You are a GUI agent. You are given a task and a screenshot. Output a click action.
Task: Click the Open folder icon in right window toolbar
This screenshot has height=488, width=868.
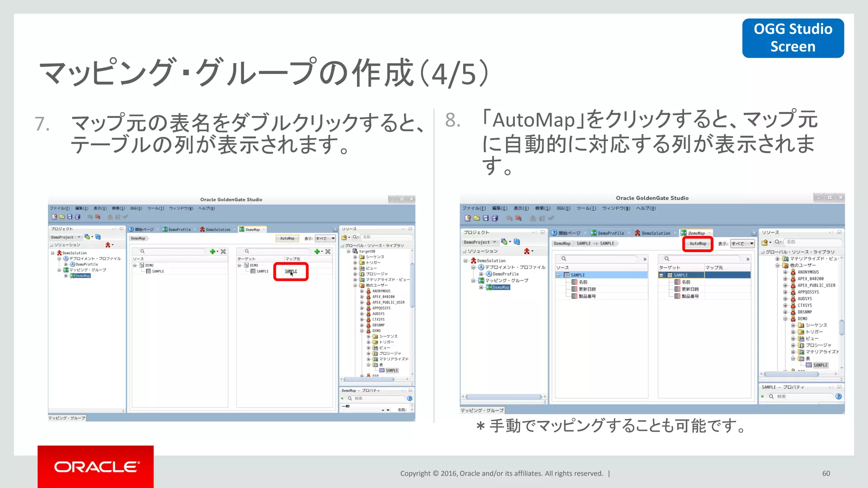click(476, 218)
